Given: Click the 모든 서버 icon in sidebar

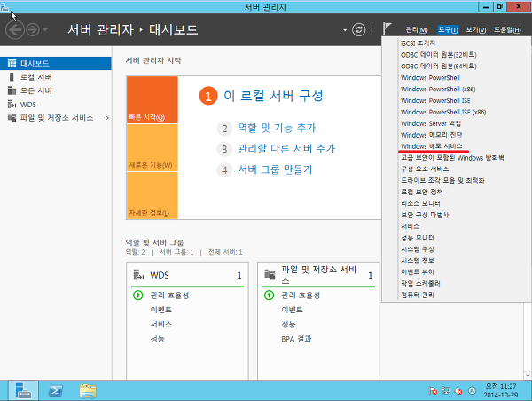Looking at the screenshot, I should (x=12, y=90).
